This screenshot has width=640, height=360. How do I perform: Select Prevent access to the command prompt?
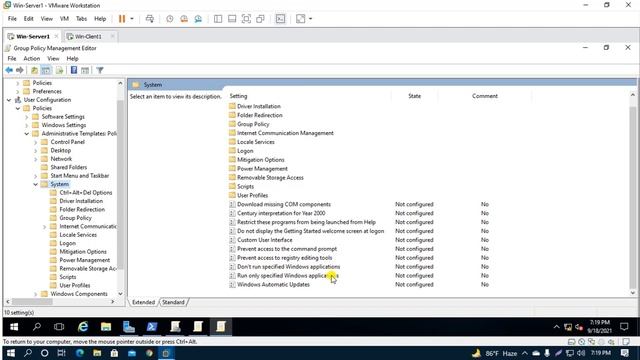click(x=287, y=249)
